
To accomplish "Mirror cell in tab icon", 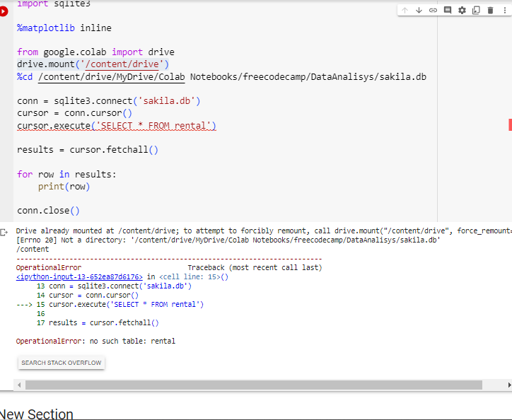I will click(476, 10).
